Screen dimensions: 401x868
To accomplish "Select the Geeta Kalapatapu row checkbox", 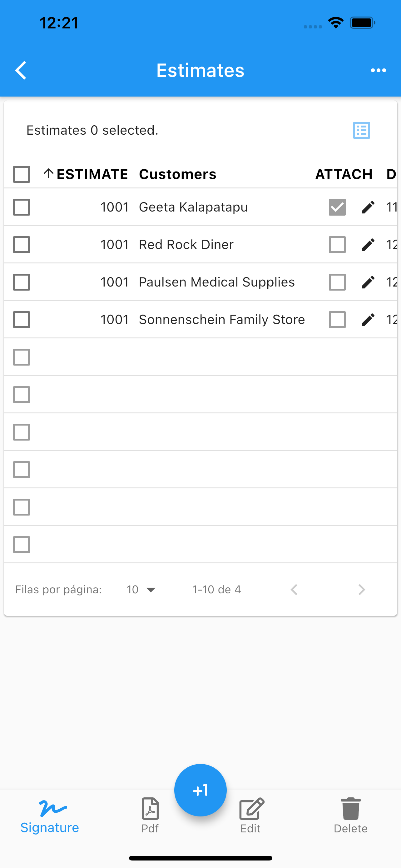I will (x=22, y=207).
